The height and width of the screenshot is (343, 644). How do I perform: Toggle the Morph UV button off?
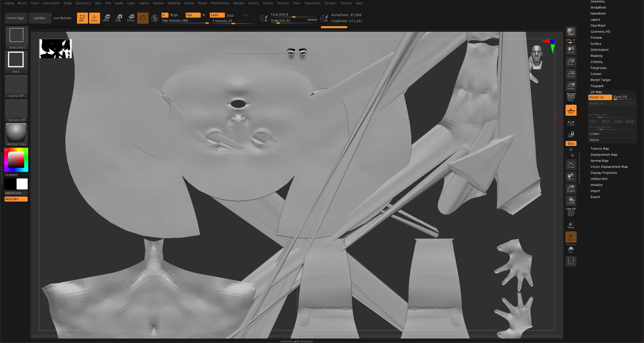click(x=600, y=97)
